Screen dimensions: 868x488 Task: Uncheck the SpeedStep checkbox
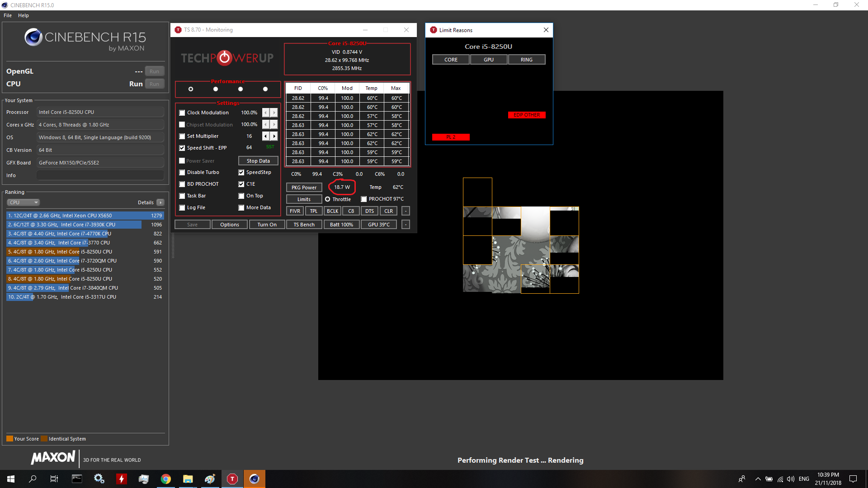tap(241, 172)
